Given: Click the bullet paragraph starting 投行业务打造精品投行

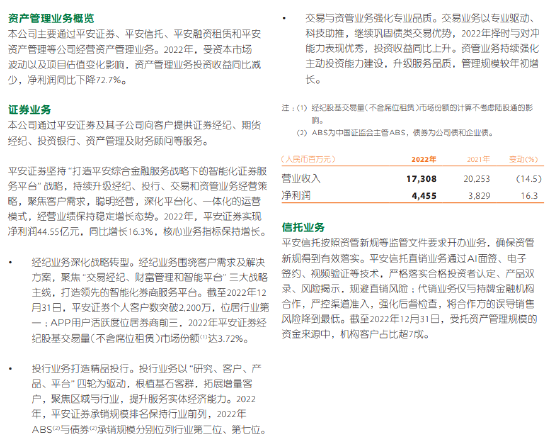Looking at the screenshot, I should click(148, 399).
